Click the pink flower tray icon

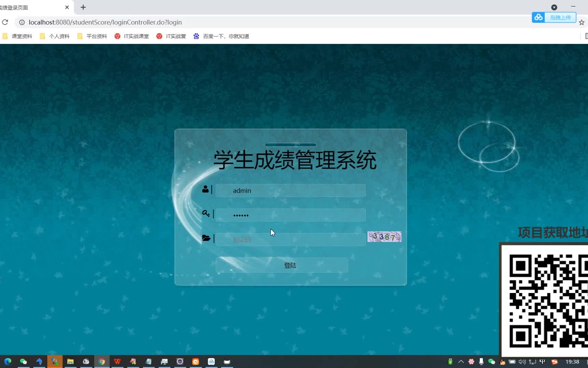point(471,362)
